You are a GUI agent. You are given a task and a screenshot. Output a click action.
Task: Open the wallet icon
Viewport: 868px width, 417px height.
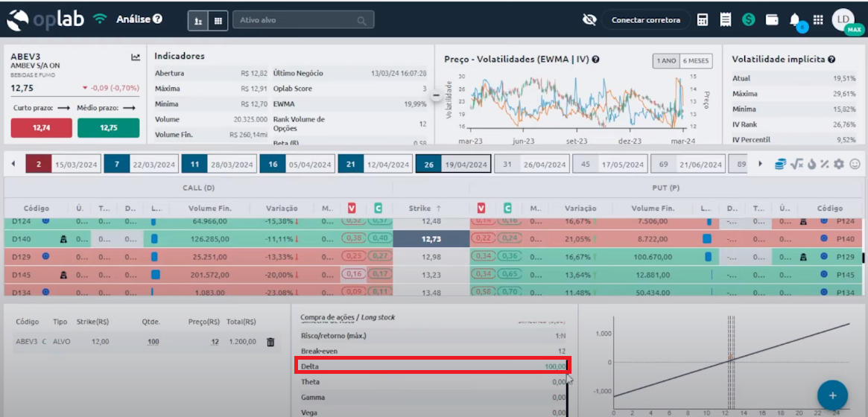click(x=772, y=20)
